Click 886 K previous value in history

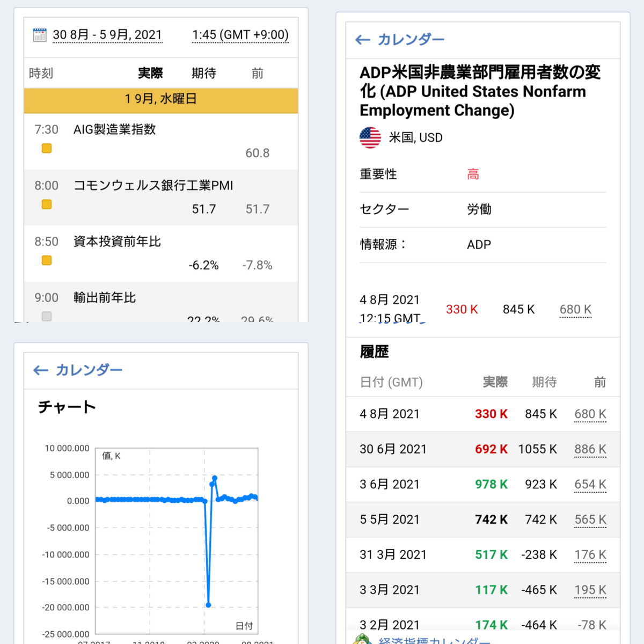click(590, 449)
